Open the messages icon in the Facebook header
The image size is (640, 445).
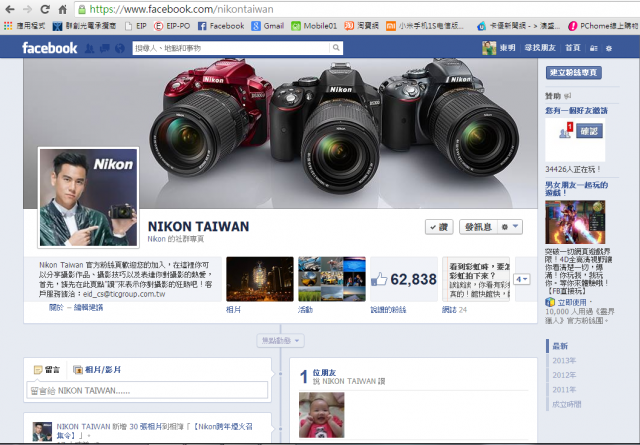click(x=104, y=49)
